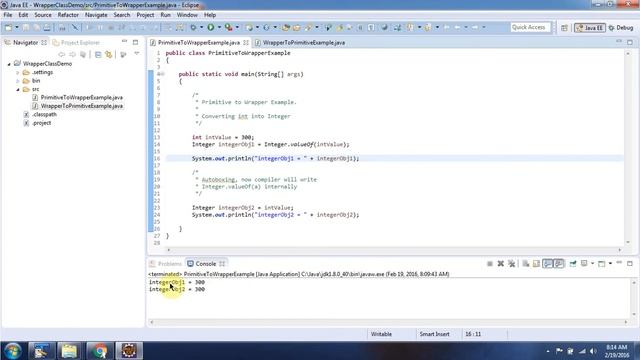Click the Remove All Terminated Launches icon

512,264
